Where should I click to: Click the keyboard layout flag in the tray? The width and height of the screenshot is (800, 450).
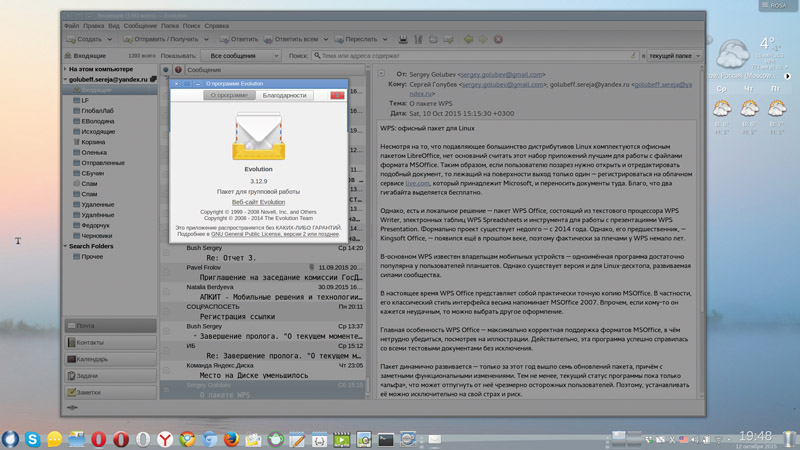coord(683,439)
